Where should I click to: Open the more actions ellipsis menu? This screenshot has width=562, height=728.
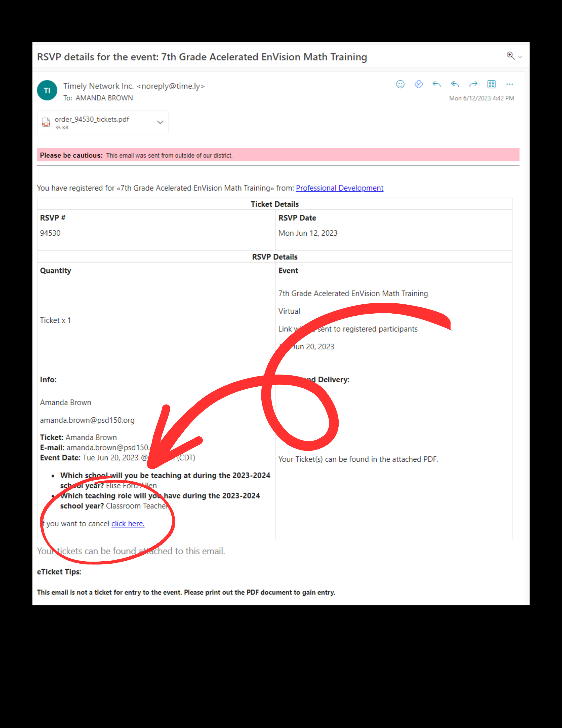click(509, 84)
